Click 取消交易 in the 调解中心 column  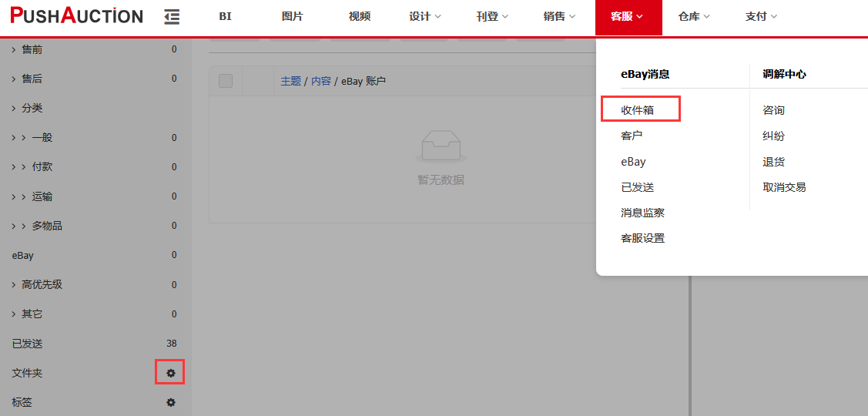point(784,187)
